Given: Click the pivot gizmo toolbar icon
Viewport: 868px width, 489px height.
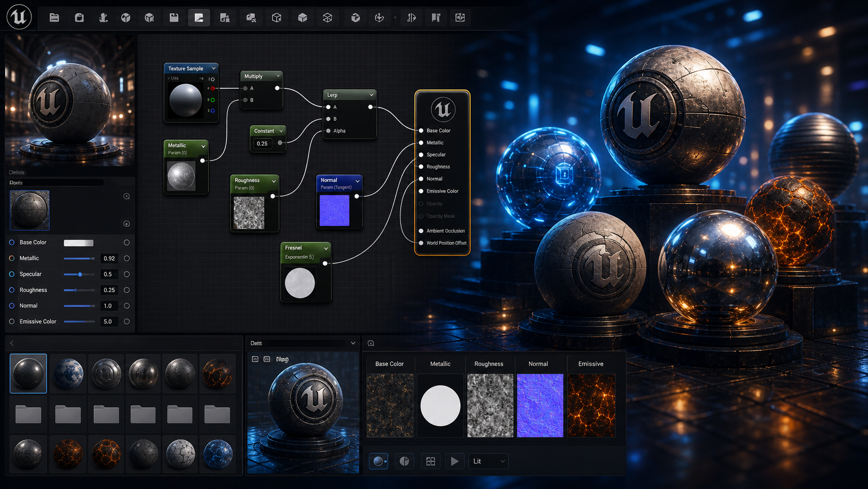Looking at the screenshot, I should coord(379,18).
